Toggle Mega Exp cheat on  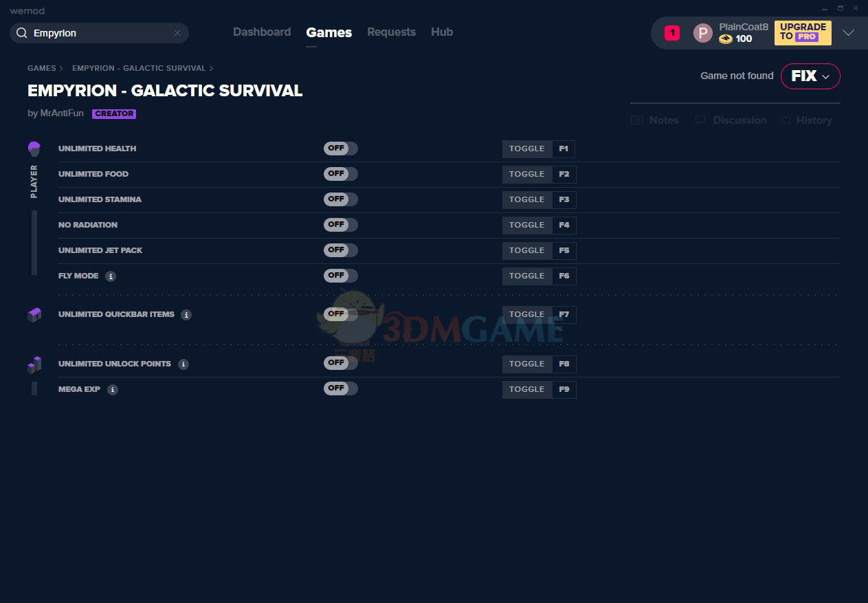click(341, 388)
